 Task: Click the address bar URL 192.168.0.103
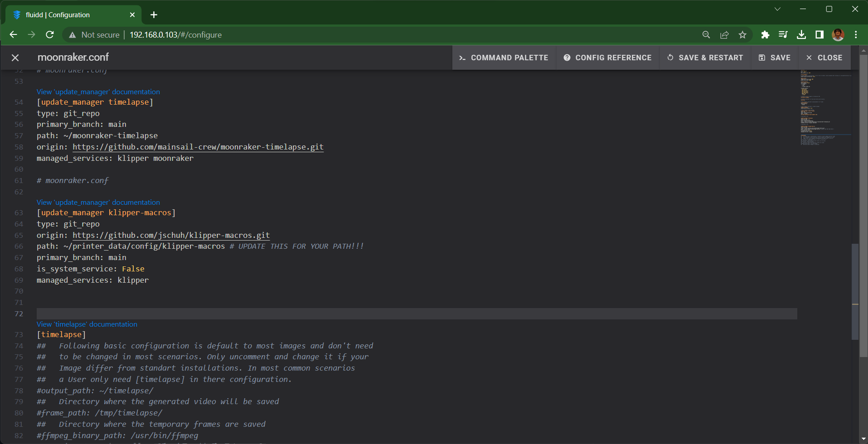coord(176,35)
